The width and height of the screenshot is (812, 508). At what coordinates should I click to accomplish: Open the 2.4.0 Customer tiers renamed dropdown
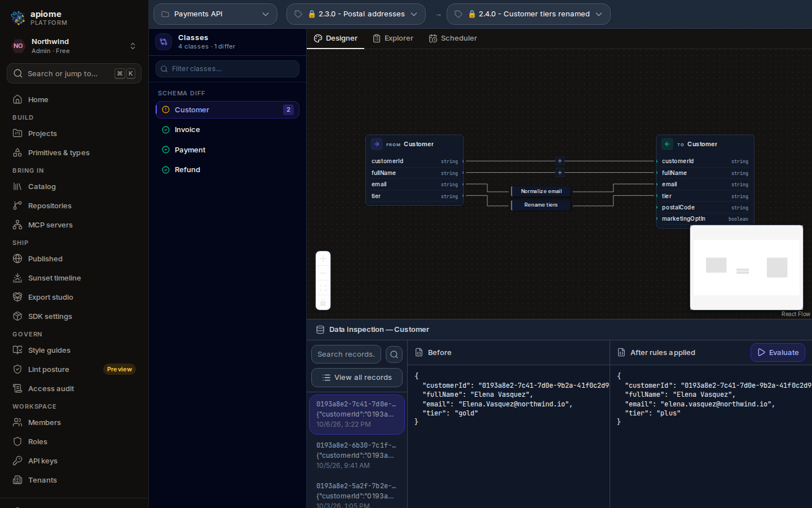[x=528, y=14]
